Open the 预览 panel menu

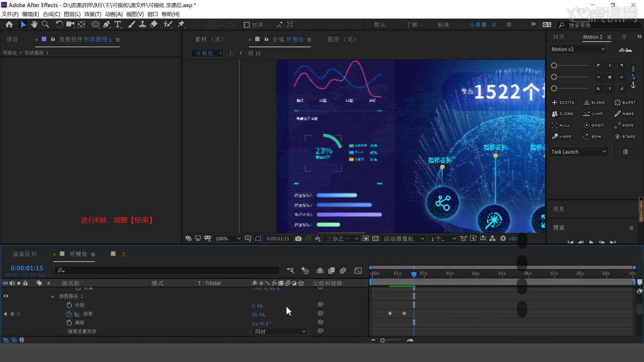[x=631, y=228]
